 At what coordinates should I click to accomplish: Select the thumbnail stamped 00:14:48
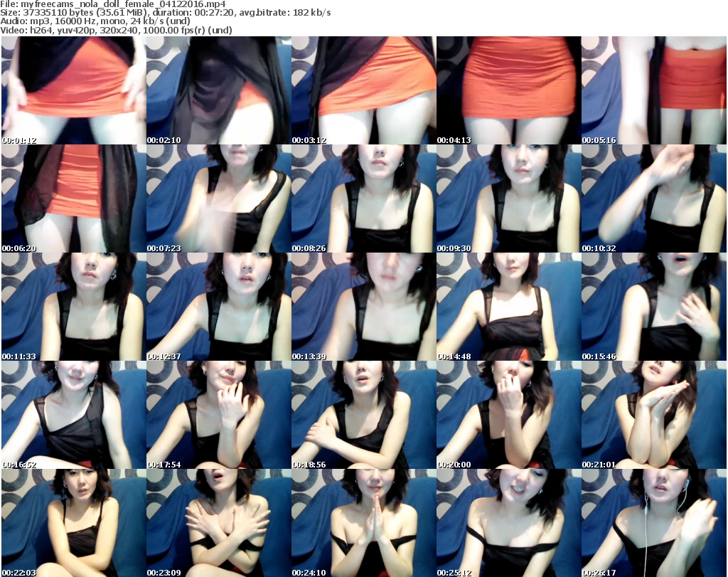coord(508,307)
